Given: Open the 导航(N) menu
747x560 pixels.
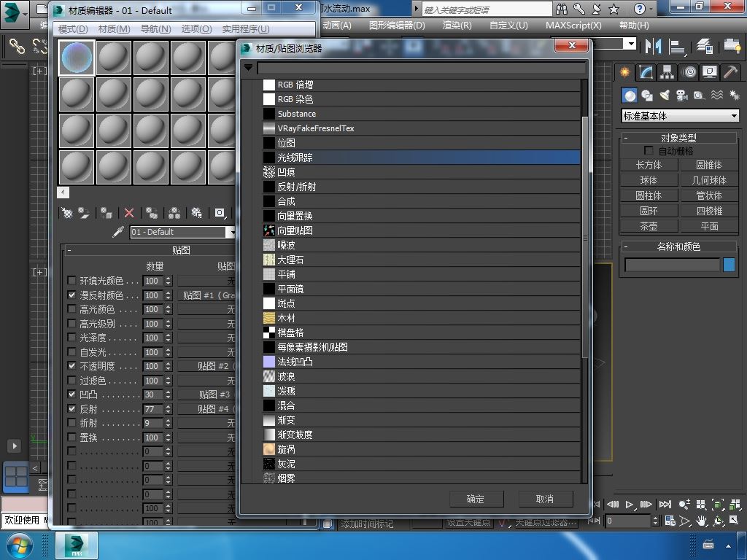Looking at the screenshot, I should 156,29.
